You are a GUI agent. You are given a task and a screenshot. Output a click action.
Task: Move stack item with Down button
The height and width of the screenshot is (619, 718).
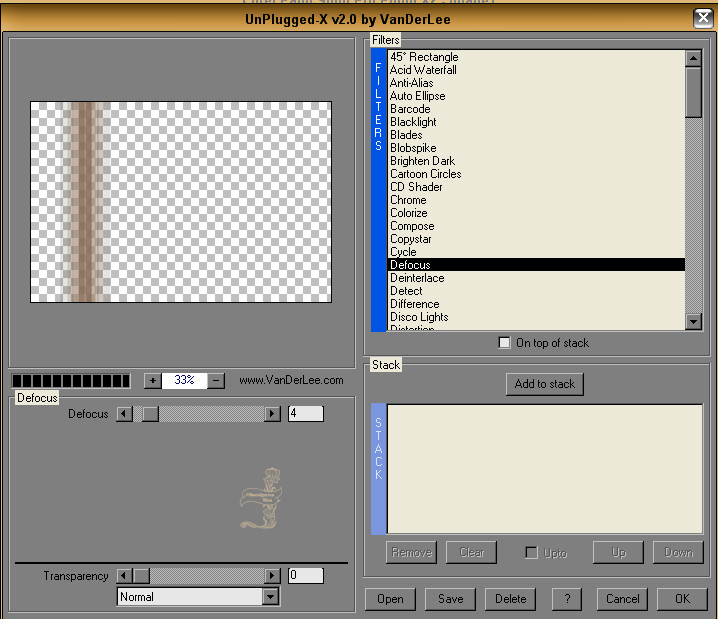click(678, 553)
